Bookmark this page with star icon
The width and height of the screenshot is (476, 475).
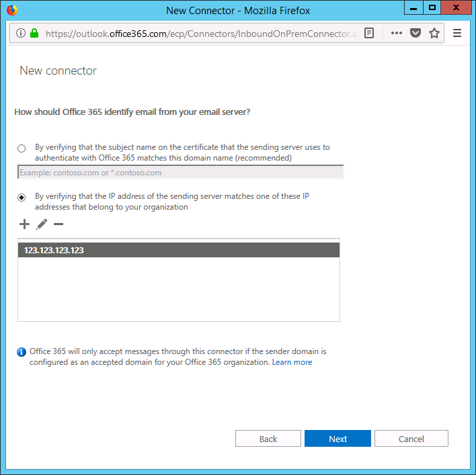pos(434,33)
